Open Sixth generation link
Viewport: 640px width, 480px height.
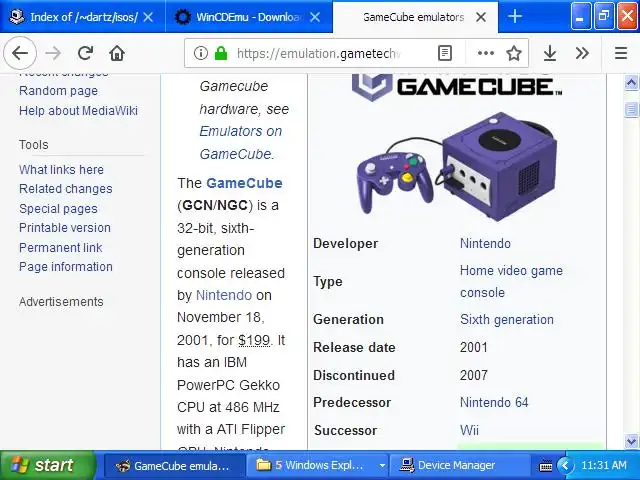point(507,319)
